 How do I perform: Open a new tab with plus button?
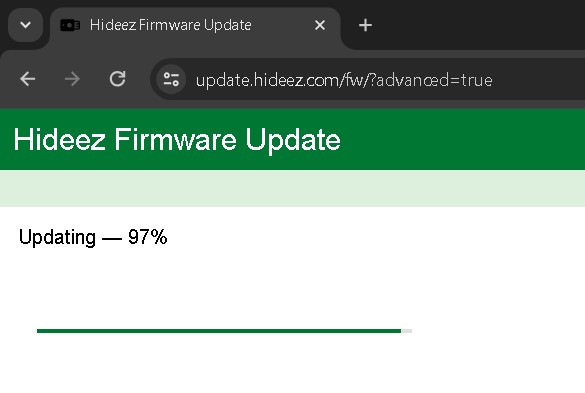pos(365,25)
